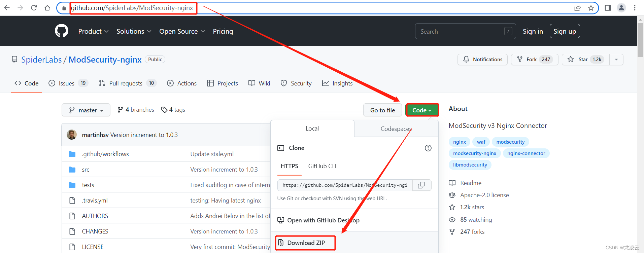Click the GitHub octocat logo

62,31
